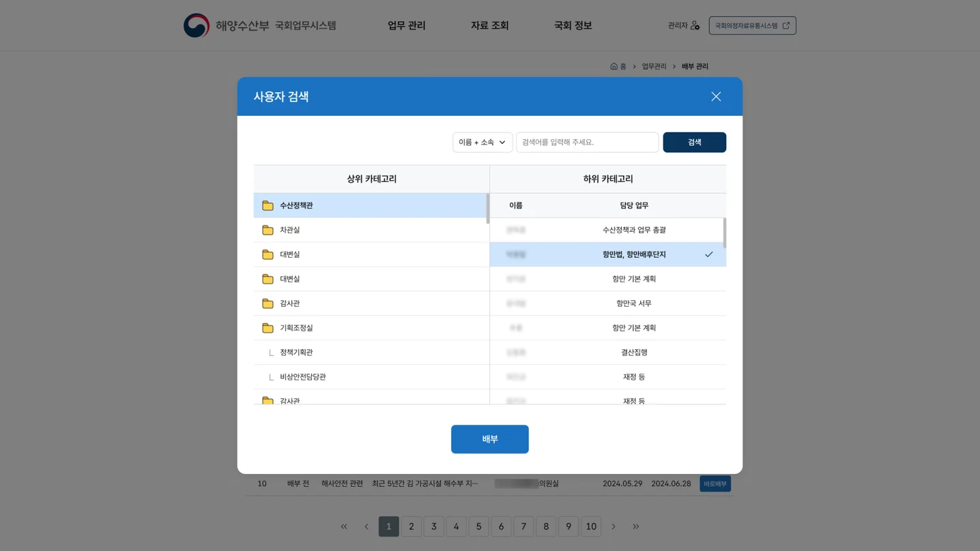Image resolution: width=980 pixels, height=551 pixels.
Task: Select the 기획조정실 category row
Action: coord(370,328)
